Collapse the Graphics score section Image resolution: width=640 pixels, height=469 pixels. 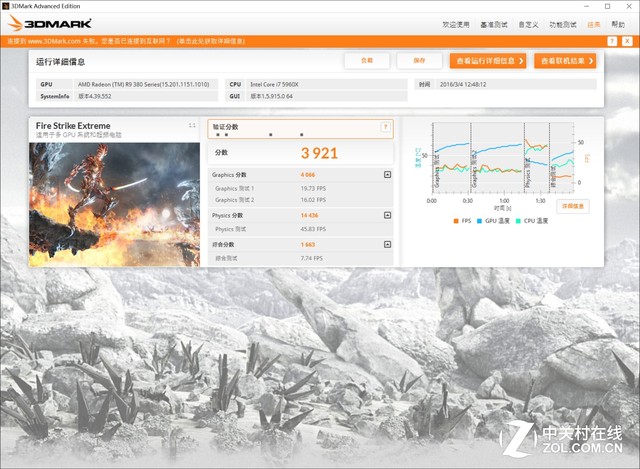click(387, 174)
